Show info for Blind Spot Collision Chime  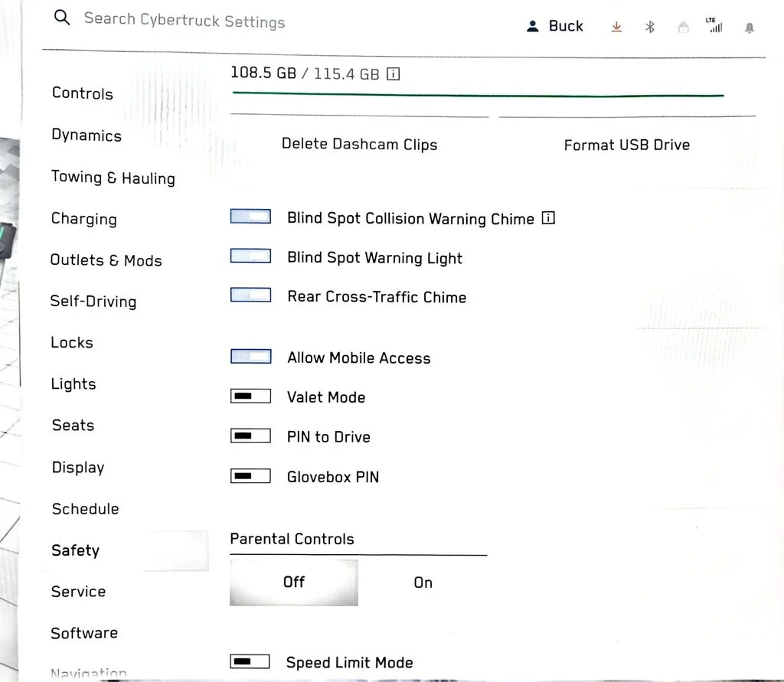point(548,218)
